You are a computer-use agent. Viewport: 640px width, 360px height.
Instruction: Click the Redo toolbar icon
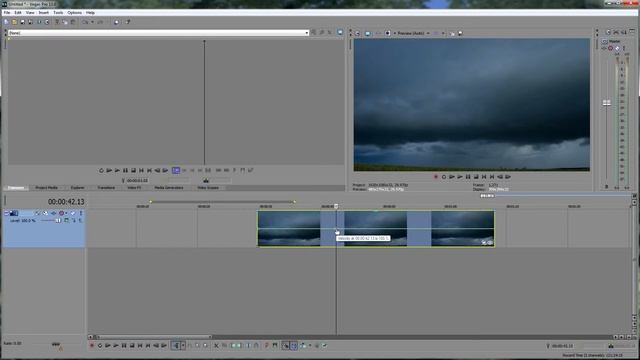tap(100, 22)
